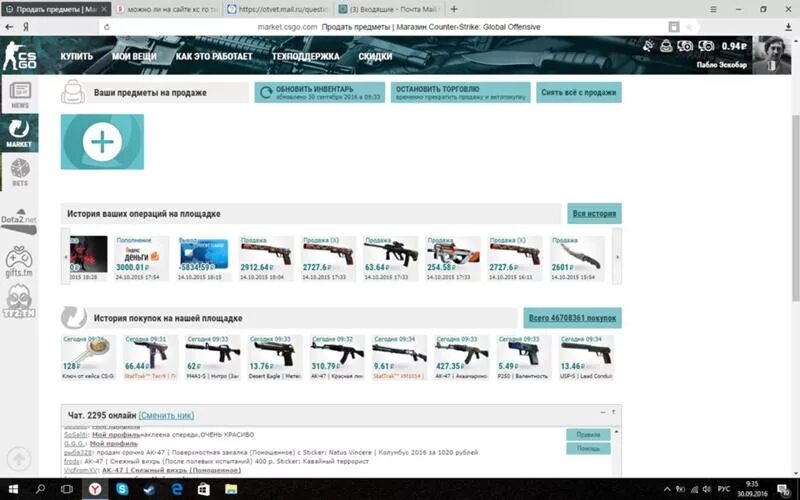Click the scroll-to-top arrow circle
The image size is (800, 500).
pyautogui.click(x=19, y=459)
